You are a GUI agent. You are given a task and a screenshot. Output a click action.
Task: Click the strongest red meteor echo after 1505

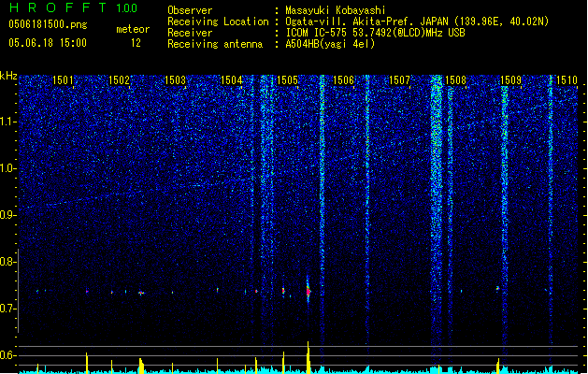pos(308,292)
